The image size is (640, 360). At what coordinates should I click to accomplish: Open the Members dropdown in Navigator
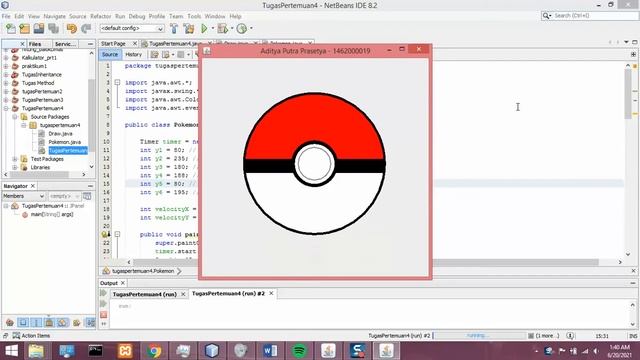pos(23,196)
